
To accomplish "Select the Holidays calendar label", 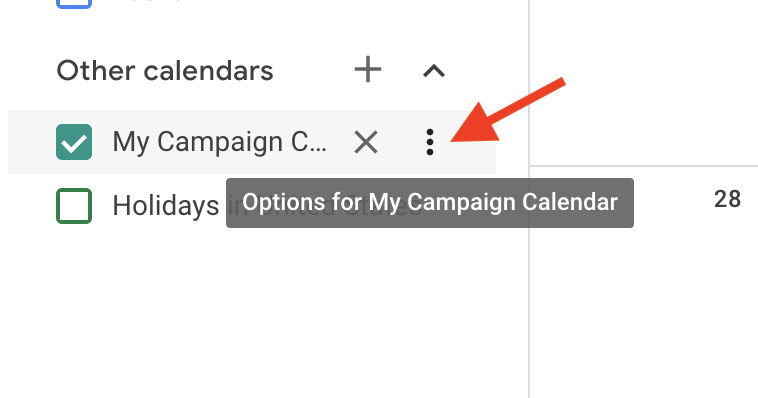I will click(166, 206).
